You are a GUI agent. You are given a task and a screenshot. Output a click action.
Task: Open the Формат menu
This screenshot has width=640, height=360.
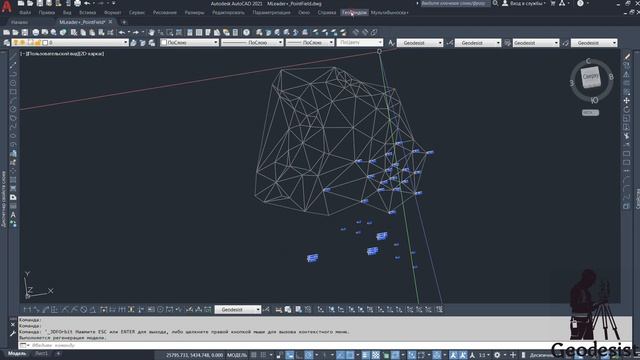tap(113, 13)
